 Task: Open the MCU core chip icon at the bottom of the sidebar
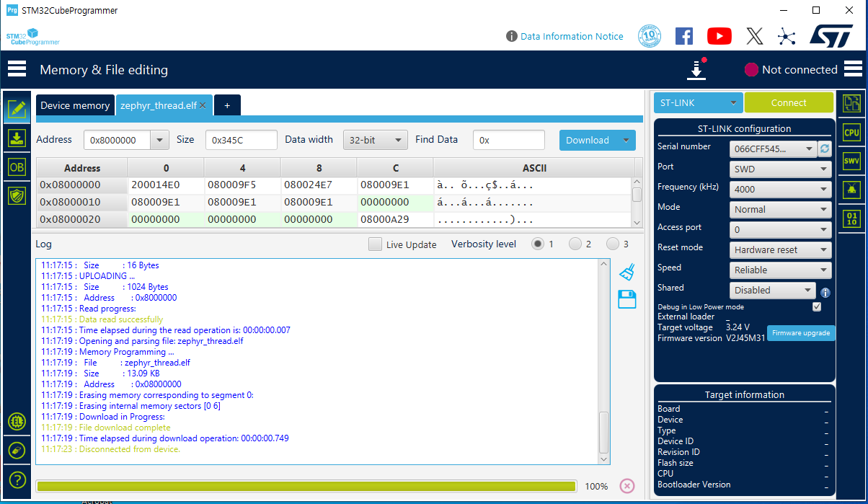pyautogui.click(x=17, y=422)
